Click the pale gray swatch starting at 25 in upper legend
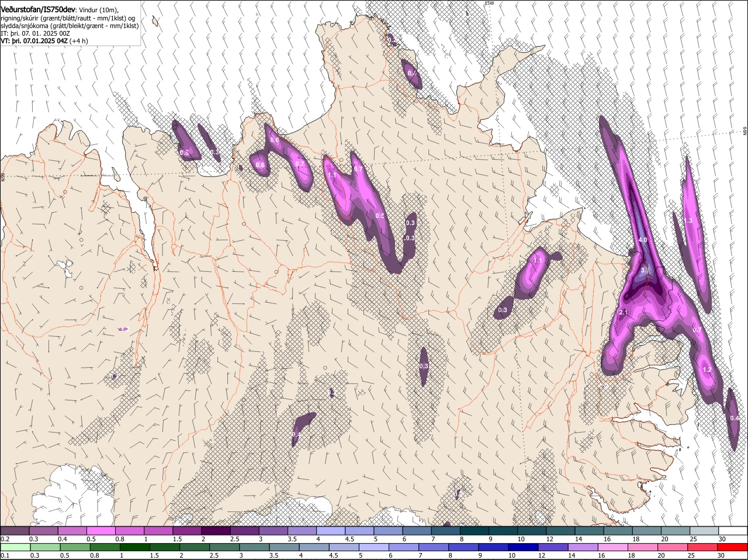 [704, 530]
